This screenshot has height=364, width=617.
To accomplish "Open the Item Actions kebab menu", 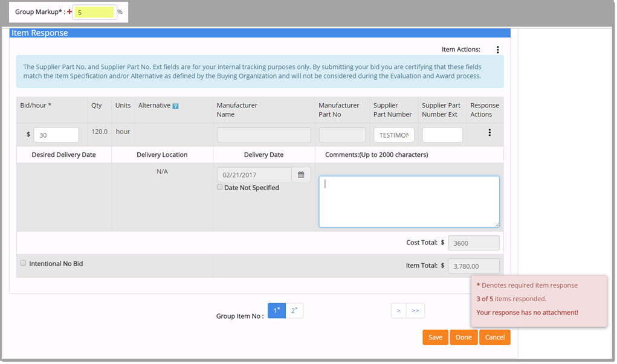I will coord(497,49).
